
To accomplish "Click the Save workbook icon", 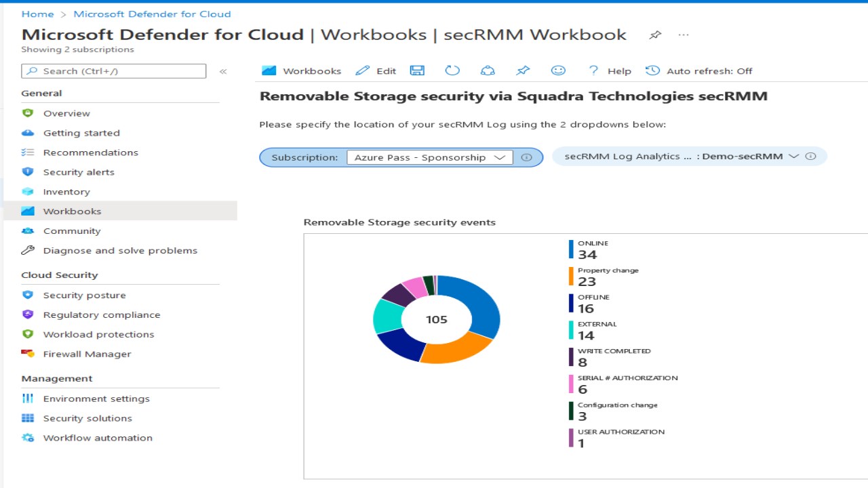I will pos(417,70).
